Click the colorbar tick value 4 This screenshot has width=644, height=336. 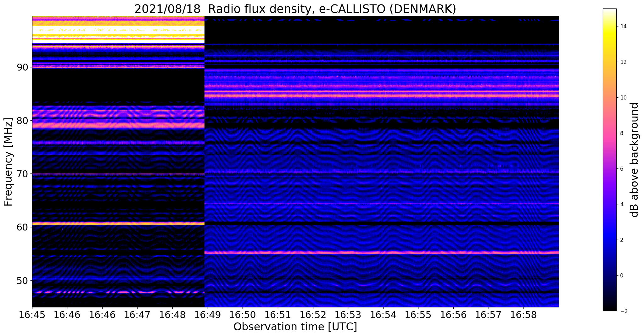[x=621, y=204]
